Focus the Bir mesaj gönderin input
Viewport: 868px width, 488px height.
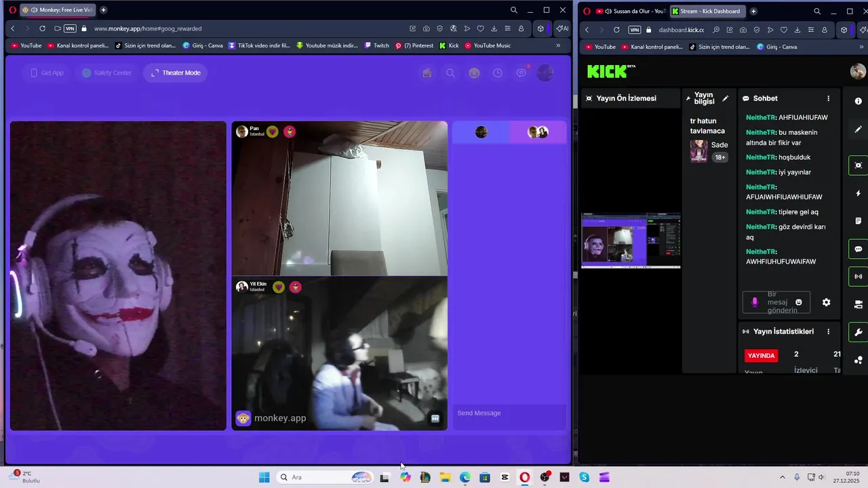coord(776,302)
